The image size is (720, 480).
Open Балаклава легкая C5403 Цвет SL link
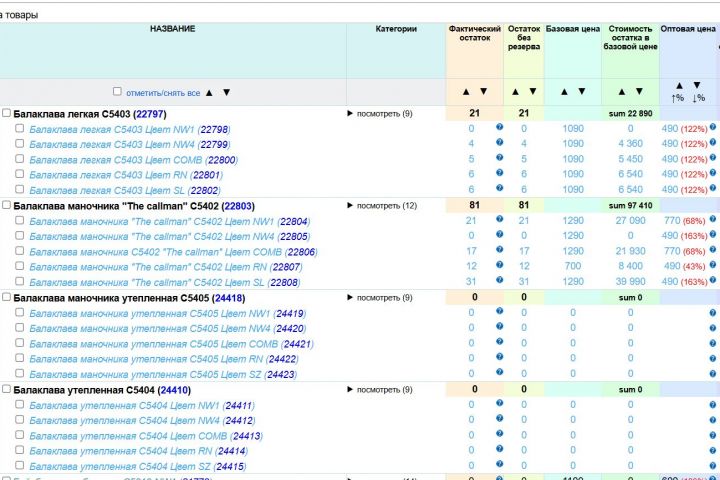pos(110,190)
